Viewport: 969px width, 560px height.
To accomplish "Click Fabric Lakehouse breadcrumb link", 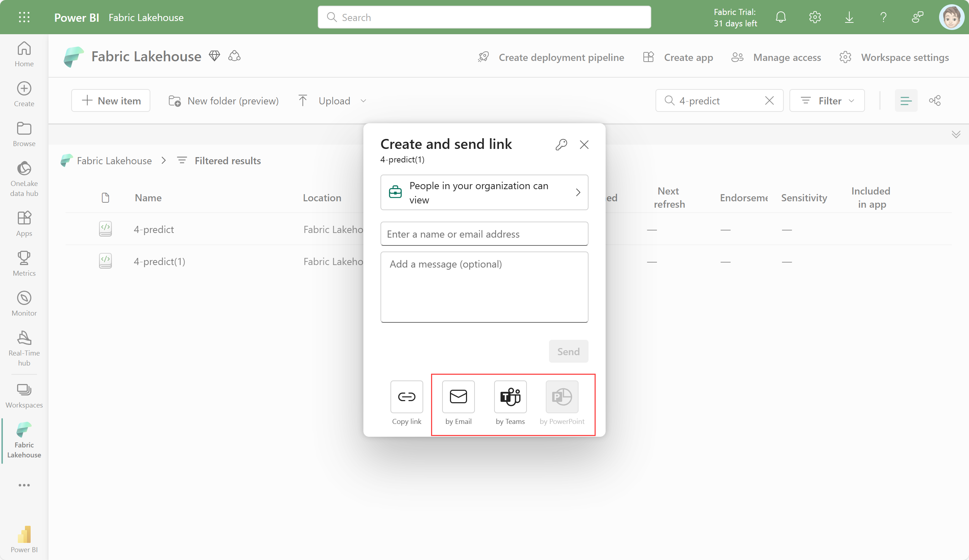I will [114, 161].
